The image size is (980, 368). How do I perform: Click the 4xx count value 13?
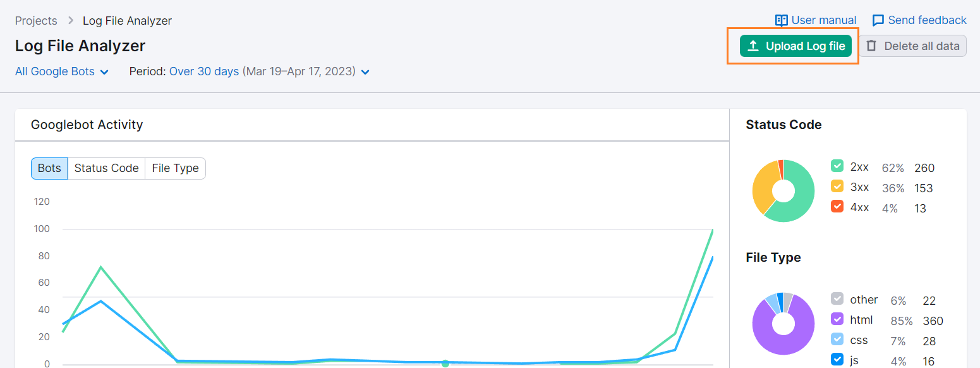[920, 209]
